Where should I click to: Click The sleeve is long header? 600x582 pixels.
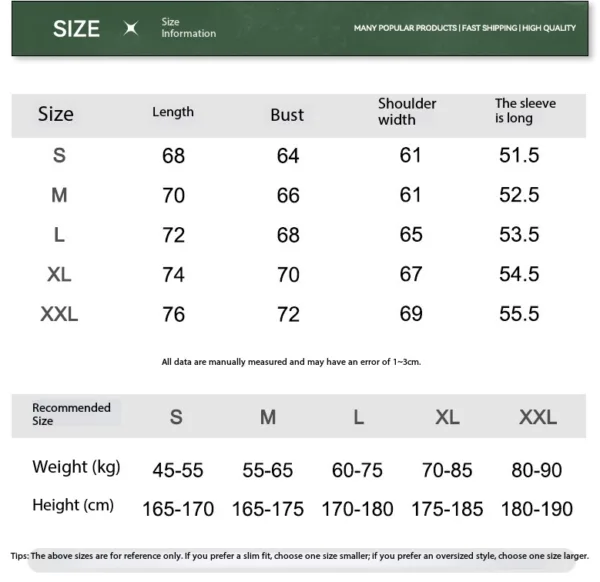point(525,111)
